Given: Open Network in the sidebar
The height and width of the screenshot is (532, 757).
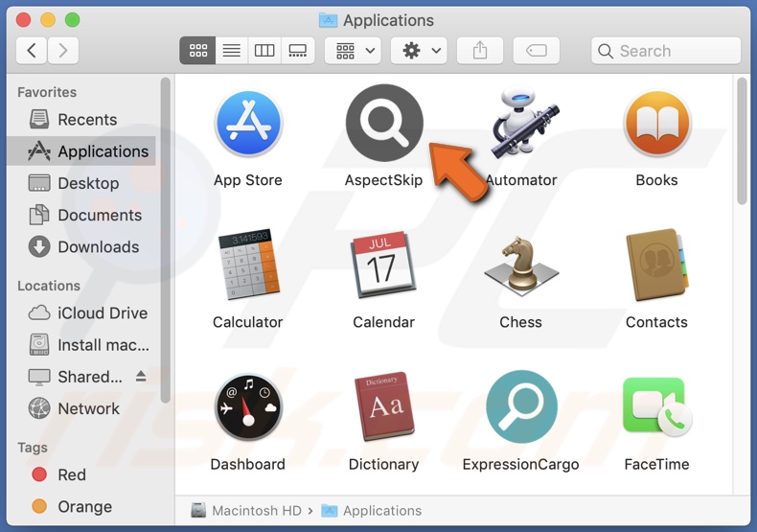Looking at the screenshot, I should [81, 408].
